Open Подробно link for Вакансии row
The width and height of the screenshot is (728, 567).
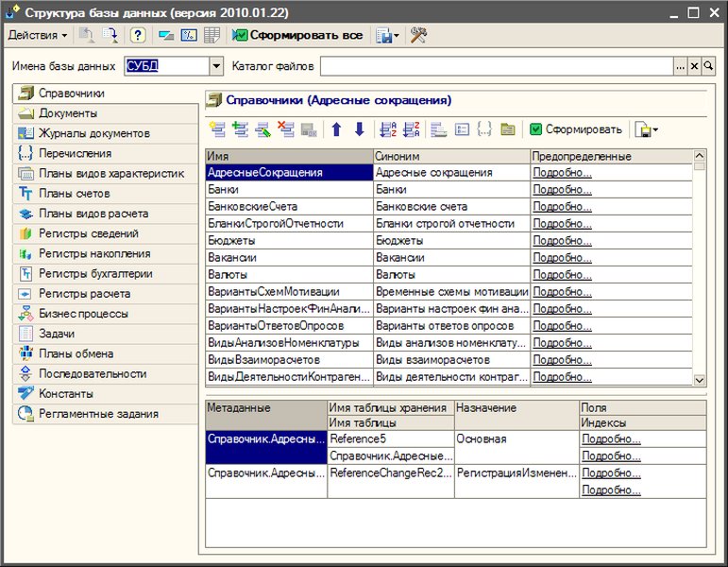[x=562, y=257]
